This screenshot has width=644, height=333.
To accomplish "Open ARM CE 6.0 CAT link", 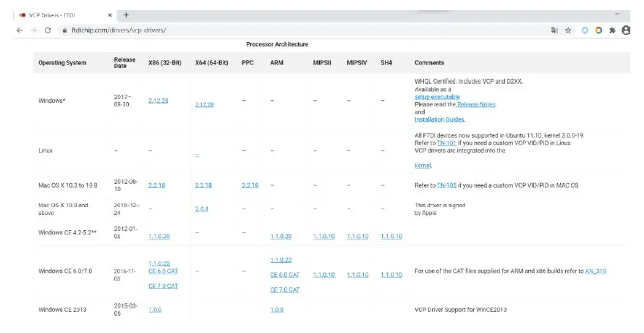I will tap(284, 275).
